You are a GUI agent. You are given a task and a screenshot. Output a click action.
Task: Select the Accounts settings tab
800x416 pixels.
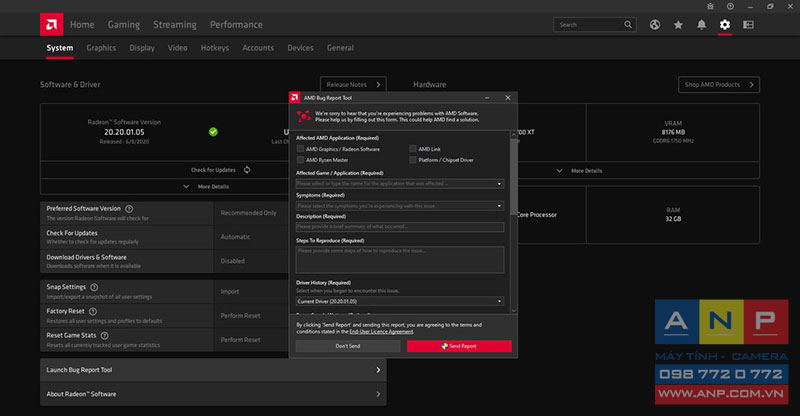pyautogui.click(x=258, y=48)
